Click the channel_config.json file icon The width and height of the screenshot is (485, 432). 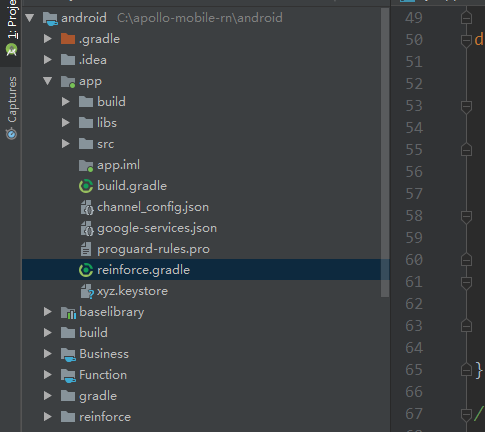[87, 208]
